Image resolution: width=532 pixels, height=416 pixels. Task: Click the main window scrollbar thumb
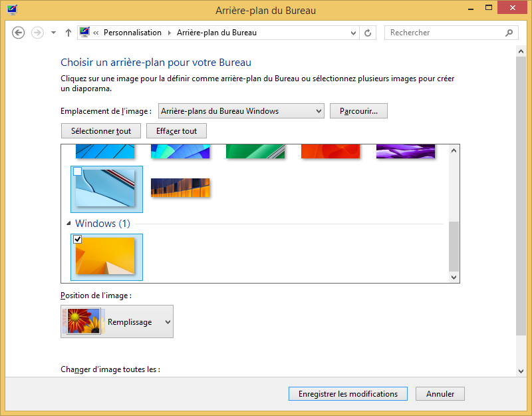[521, 196]
